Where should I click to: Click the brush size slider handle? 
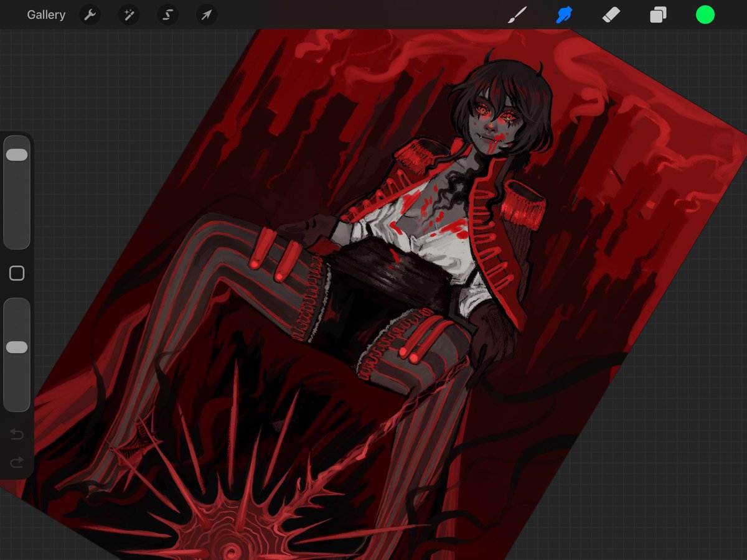click(17, 155)
